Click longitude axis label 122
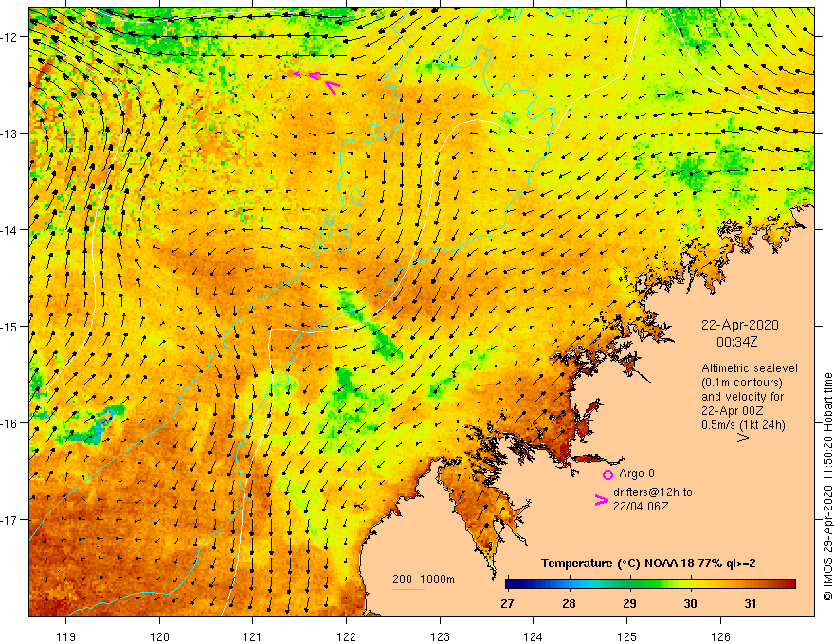This screenshot has height=644, width=834. [346, 636]
